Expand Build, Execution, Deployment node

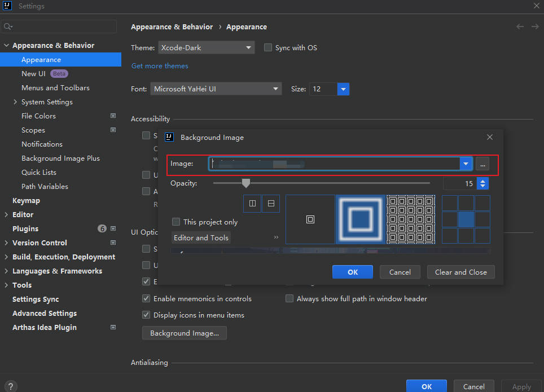(6, 257)
